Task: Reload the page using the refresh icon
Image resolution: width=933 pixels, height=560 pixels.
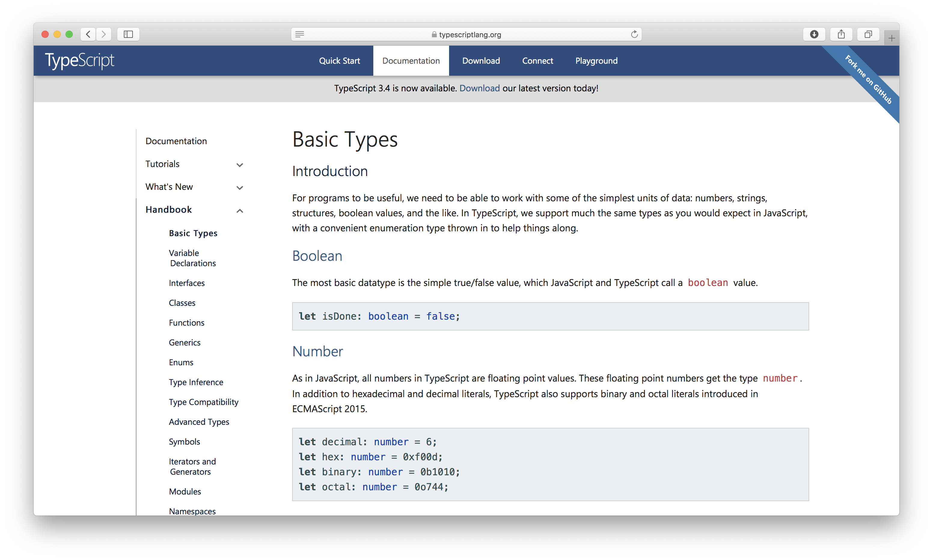Action: click(634, 34)
